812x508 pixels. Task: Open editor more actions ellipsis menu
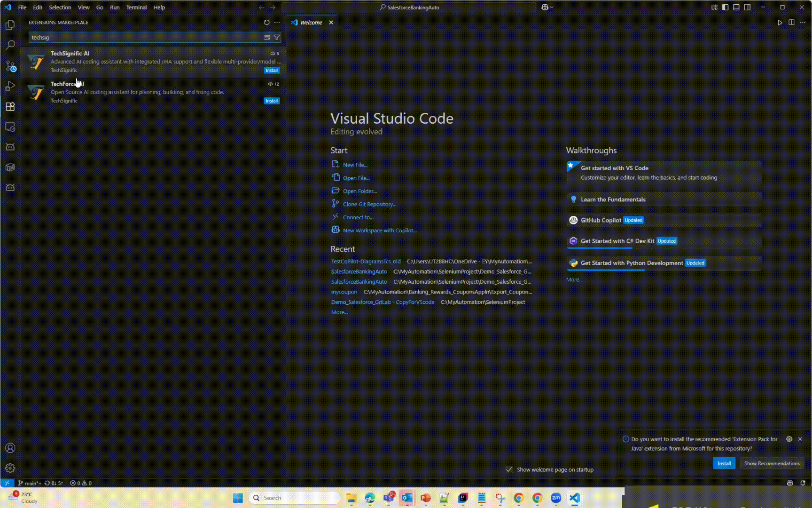pos(803,23)
